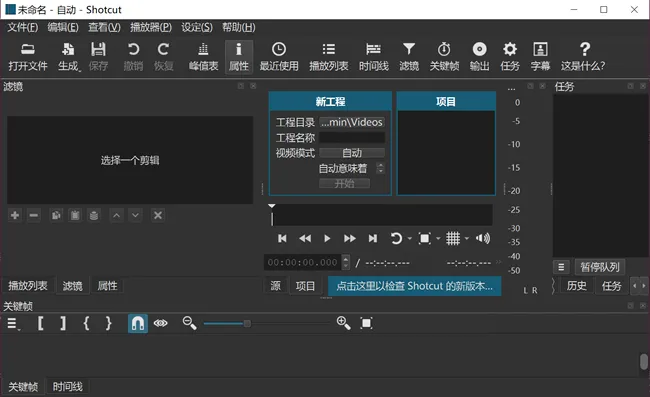The image size is (650, 397).
Task: Skip to the next point in player
Action: point(373,238)
